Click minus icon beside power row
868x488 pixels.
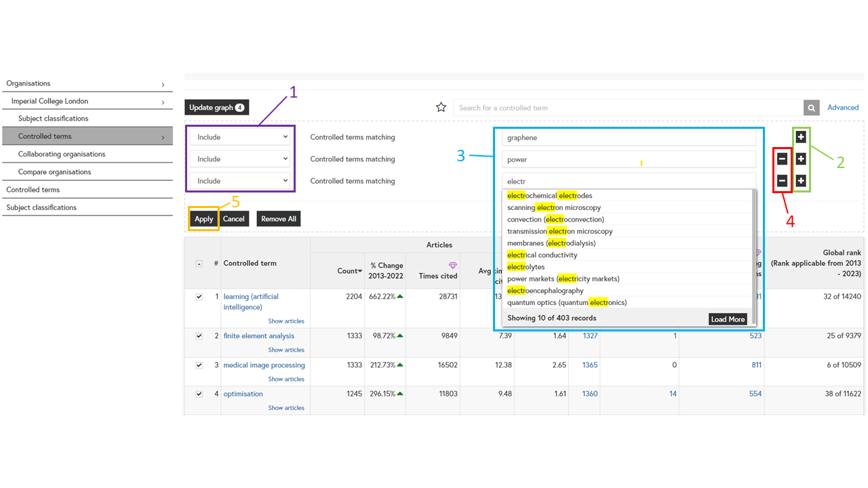click(782, 159)
